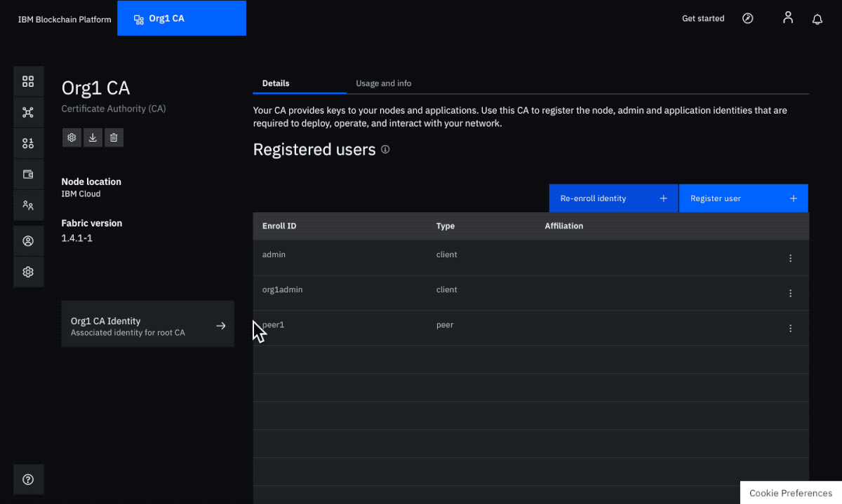Open the Org1 CA Identity tile
Viewport: 842px width, 504px height.
[x=148, y=324]
